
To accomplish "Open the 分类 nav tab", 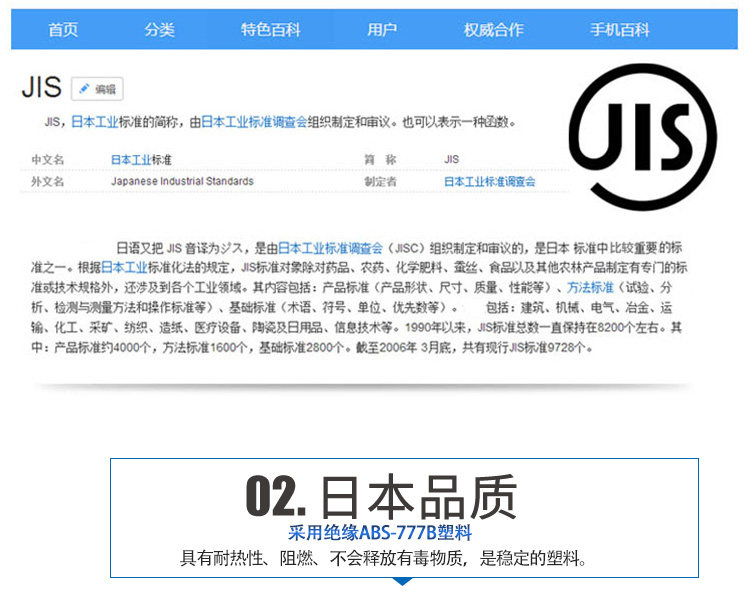I will [160, 30].
